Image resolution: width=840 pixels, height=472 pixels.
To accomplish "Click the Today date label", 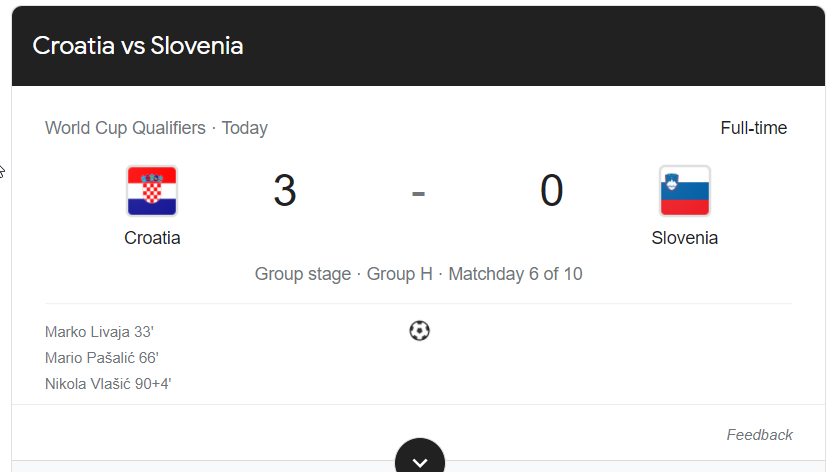I will click(x=245, y=128).
